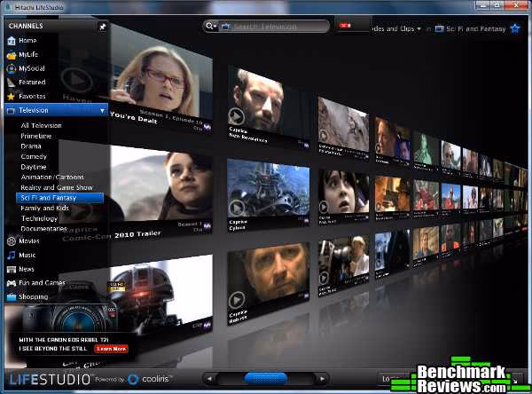This screenshot has height=394, width=532.
Task: Click the Shopping bag icon
Action: 12,297
